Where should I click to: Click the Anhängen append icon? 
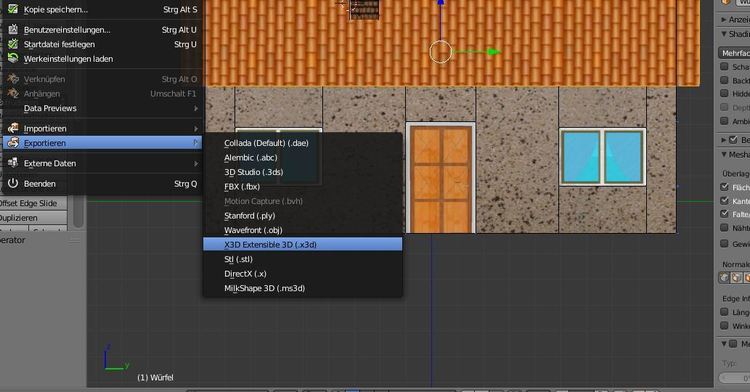[13, 93]
